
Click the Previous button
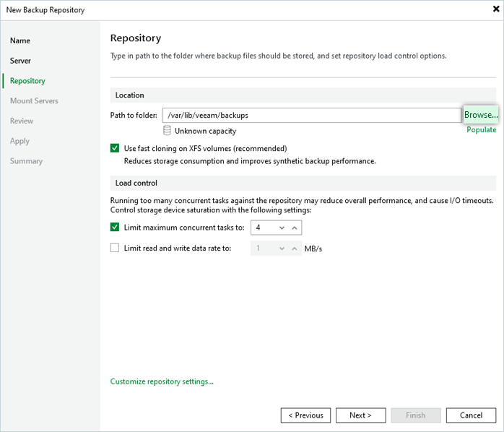pos(305,415)
